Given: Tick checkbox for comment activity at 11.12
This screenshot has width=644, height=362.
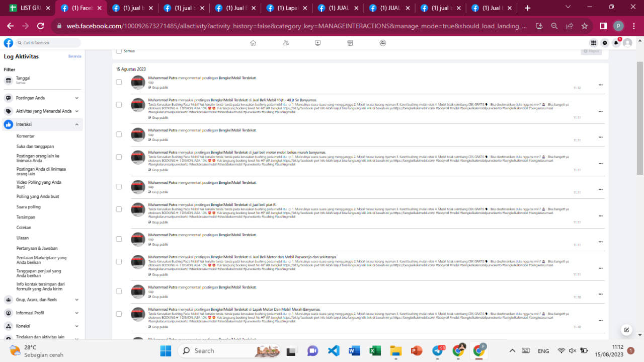Looking at the screenshot, I should click(x=119, y=82).
